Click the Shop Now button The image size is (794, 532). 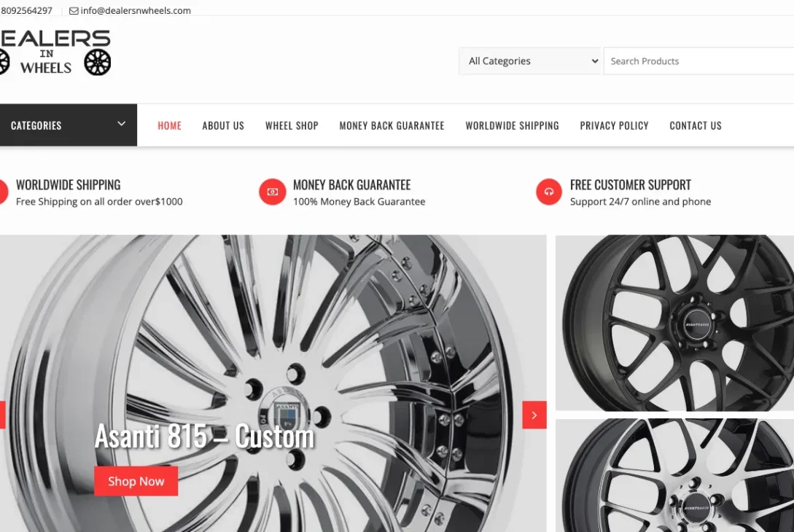click(x=136, y=481)
